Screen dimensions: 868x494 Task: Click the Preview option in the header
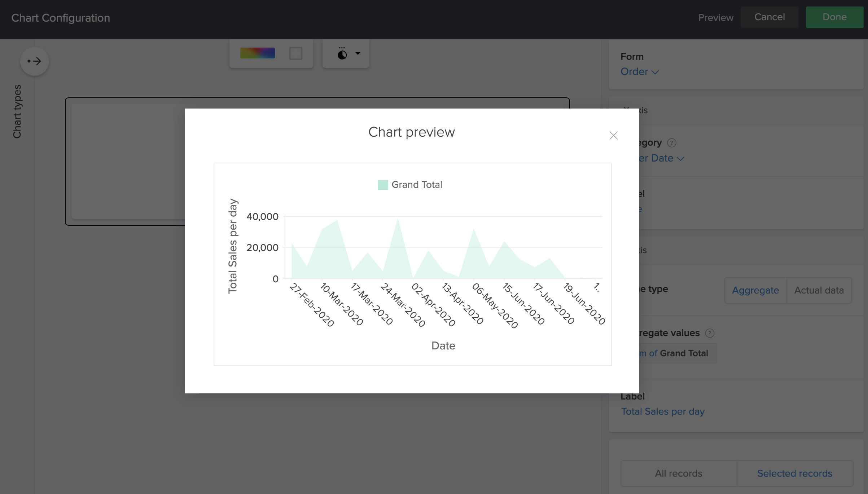[715, 17]
